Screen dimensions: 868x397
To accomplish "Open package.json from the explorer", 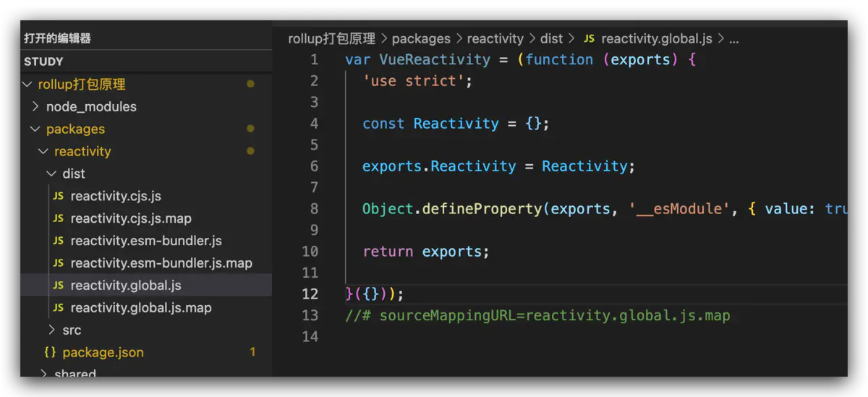I will (103, 352).
